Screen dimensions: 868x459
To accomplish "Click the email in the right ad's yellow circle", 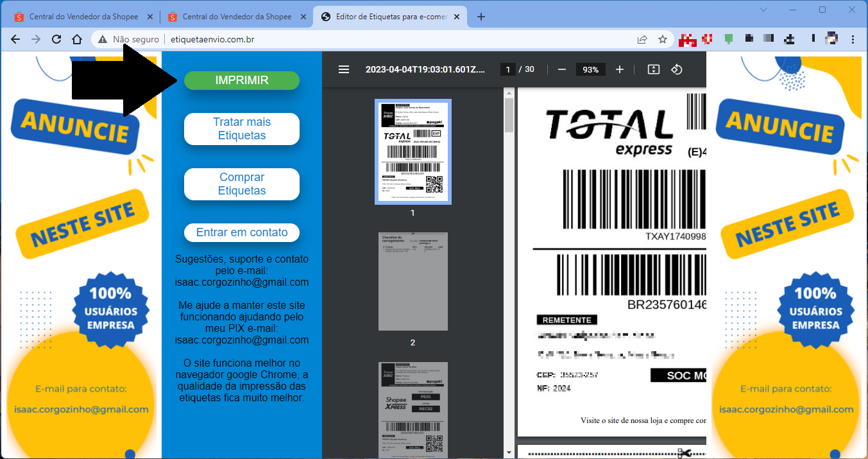I will (x=787, y=409).
